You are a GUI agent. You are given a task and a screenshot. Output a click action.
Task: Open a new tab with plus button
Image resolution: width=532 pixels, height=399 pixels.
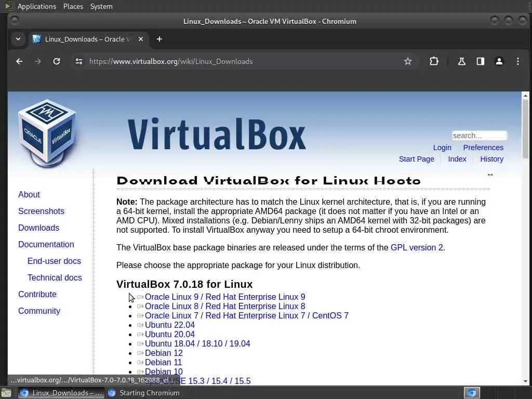[159, 39]
